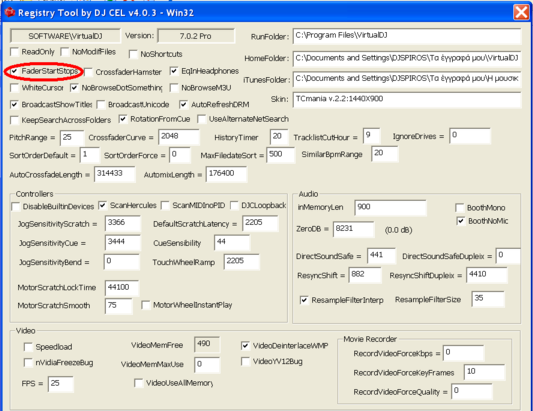Click the RunFolder path field

[x=407, y=36]
